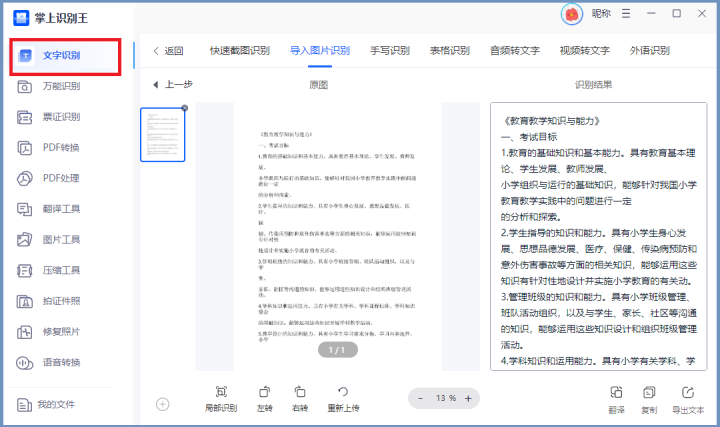
Task: Click the 翻译 icon under the results
Action: [616, 392]
